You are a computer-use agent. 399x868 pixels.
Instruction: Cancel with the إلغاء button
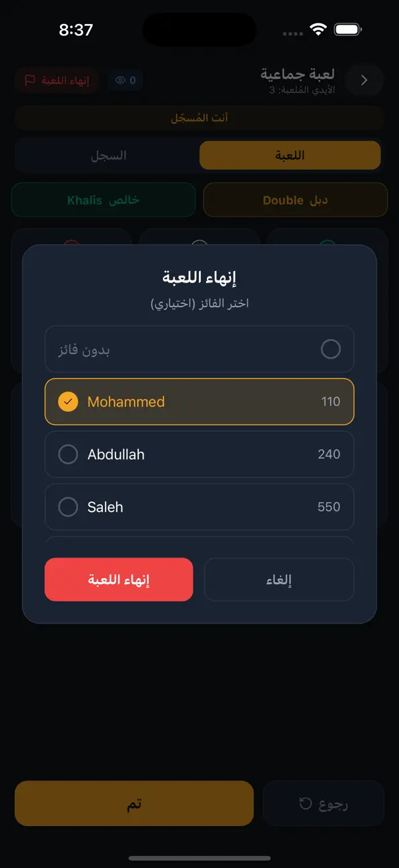click(x=279, y=580)
